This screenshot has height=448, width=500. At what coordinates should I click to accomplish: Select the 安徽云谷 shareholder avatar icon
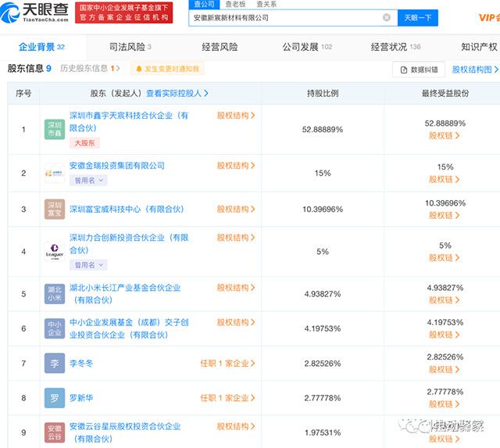click(x=55, y=432)
